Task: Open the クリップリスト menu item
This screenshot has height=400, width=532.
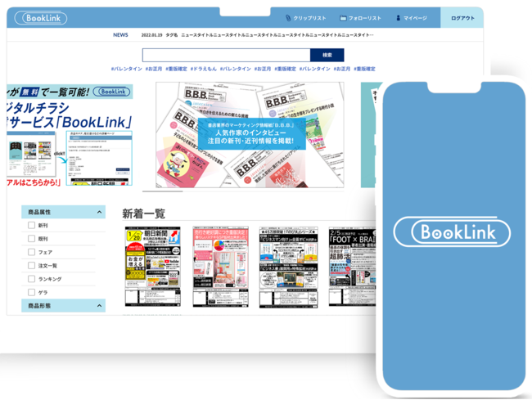Action: pyautogui.click(x=310, y=18)
